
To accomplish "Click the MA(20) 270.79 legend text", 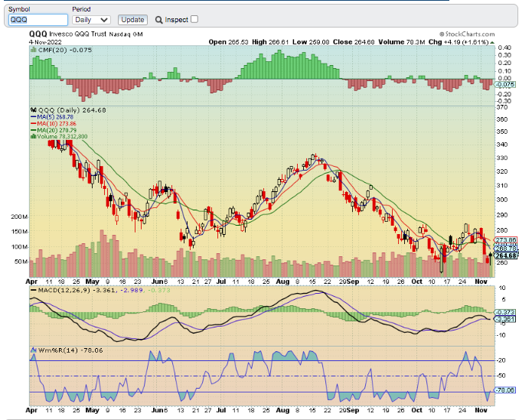I will pyautogui.click(x=57, y=130).
